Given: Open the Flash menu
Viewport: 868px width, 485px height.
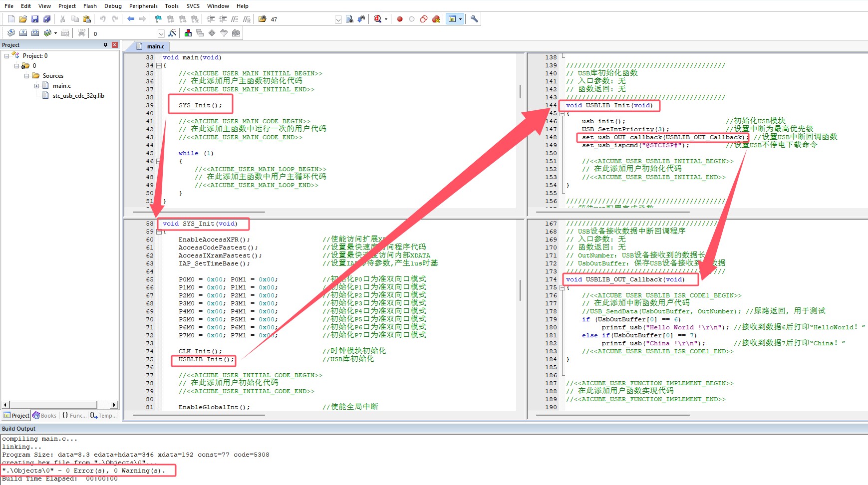Looking at the screenshot, I should (90, 6).
